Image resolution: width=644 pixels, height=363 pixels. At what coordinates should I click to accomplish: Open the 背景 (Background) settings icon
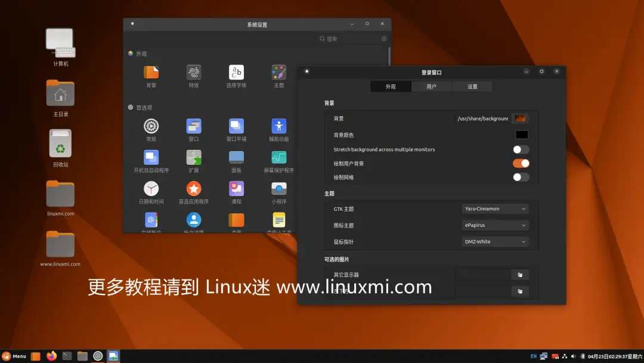pyautogui.click(x=151, y=73)
